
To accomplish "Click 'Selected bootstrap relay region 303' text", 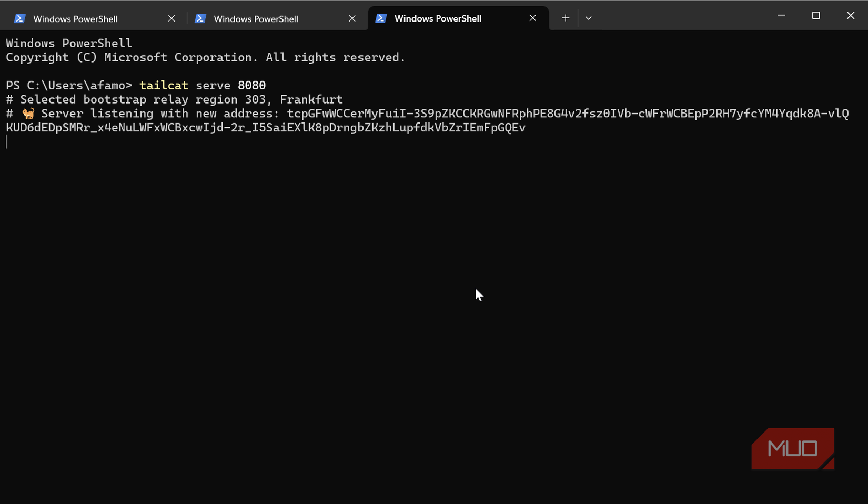I will tap(143, 99).
